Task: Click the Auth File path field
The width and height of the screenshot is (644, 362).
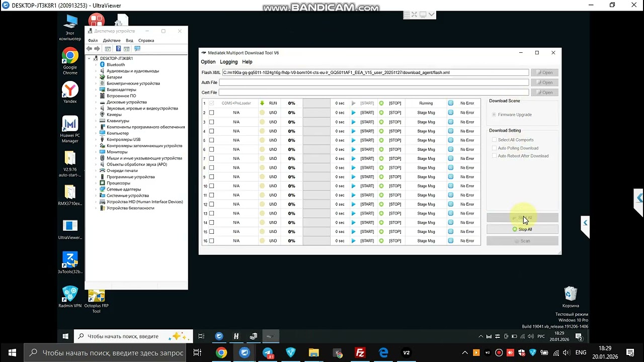Action: pyautogui.click(x=374, y=82)
